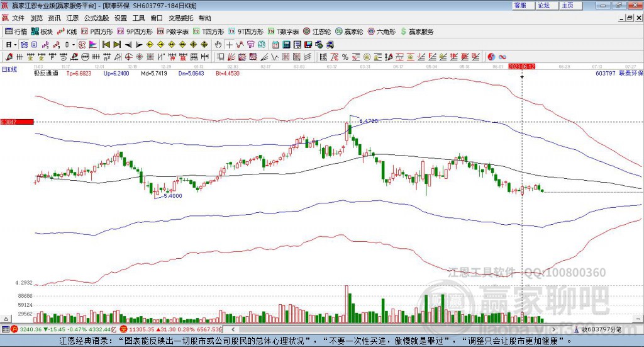Open the 工具 menu
644x347 pixels.
coord(139,18)
